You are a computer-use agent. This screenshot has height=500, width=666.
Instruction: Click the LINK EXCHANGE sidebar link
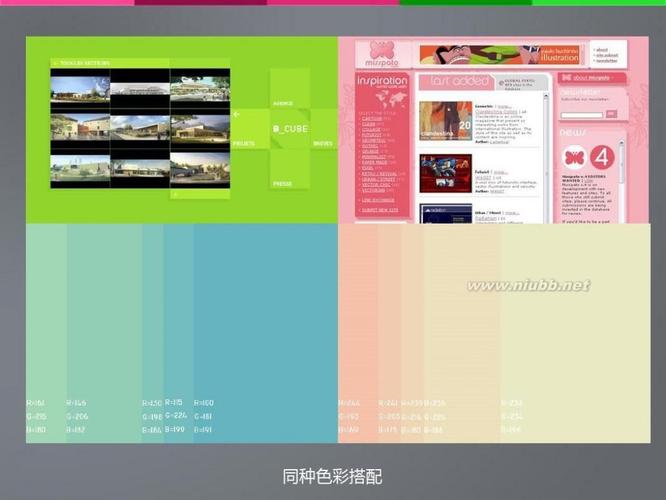coord(378,200)
